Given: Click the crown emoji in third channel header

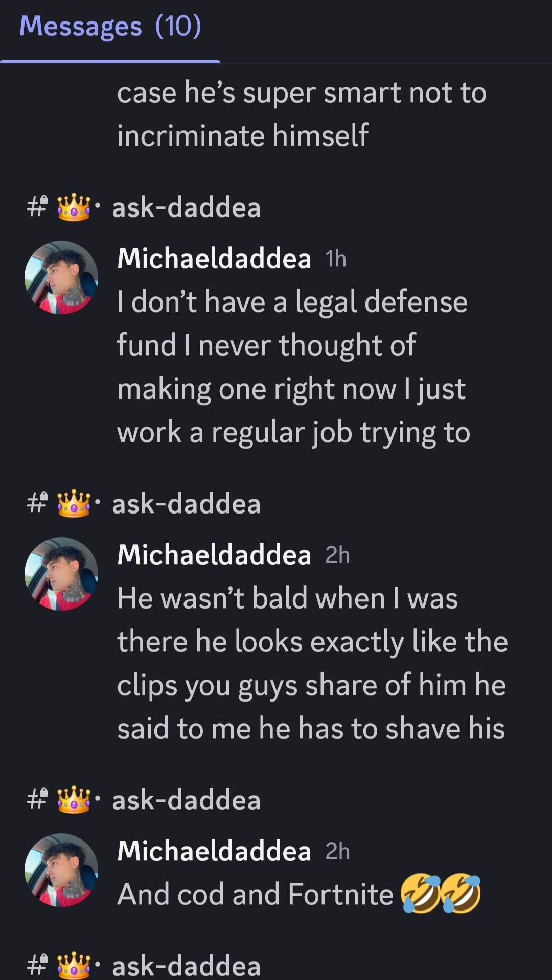Looking at the screenshot, I should coord(75,800).
